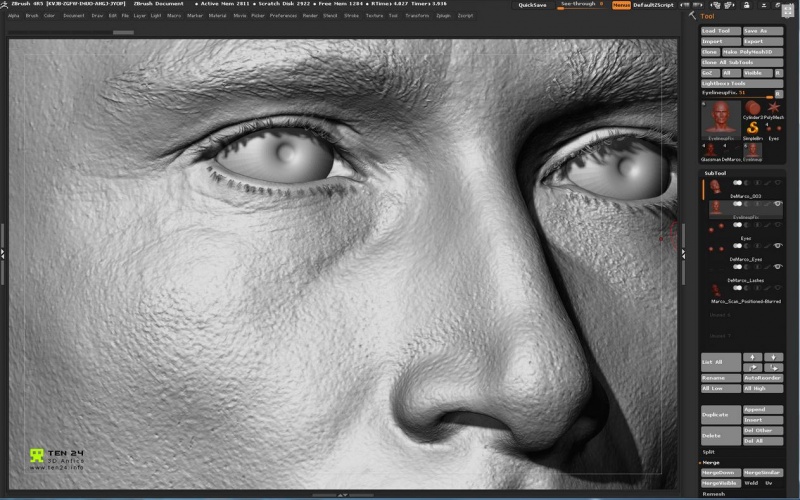Expand the Split section
The width and height of the screenshot is (800, 500).
pyautogui.click(x=710, y=452)
